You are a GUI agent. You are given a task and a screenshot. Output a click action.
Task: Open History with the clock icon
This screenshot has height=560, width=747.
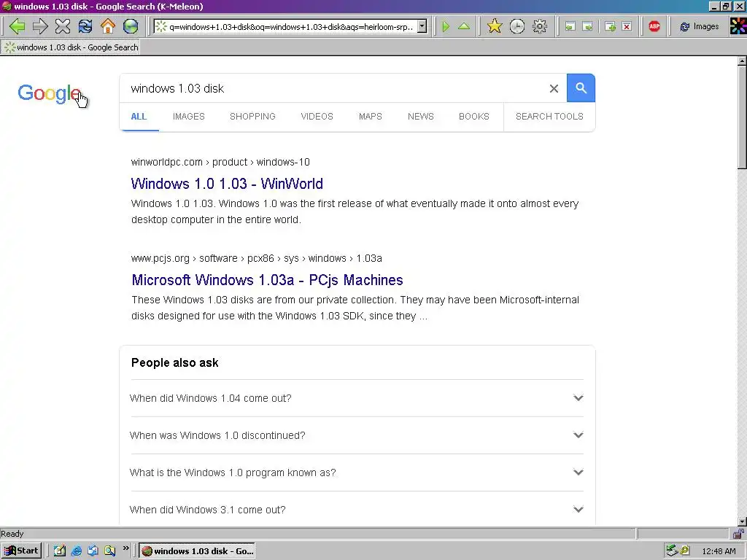click(x=517, y=26)
